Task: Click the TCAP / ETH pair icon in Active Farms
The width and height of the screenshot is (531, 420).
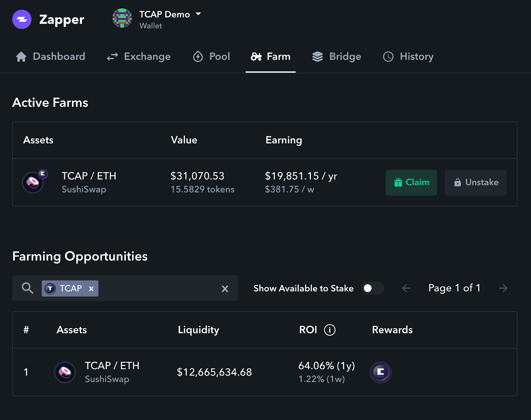Action: [35, 182]
